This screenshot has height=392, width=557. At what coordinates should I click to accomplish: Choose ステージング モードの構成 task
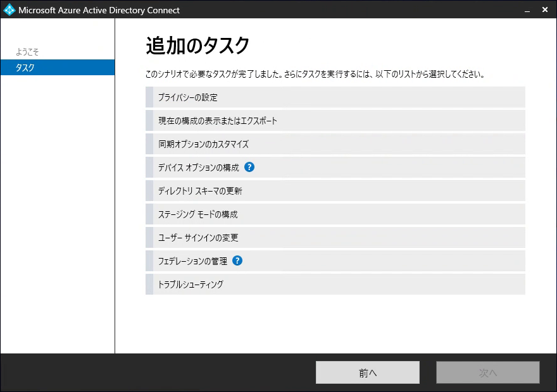coord(335,214)
